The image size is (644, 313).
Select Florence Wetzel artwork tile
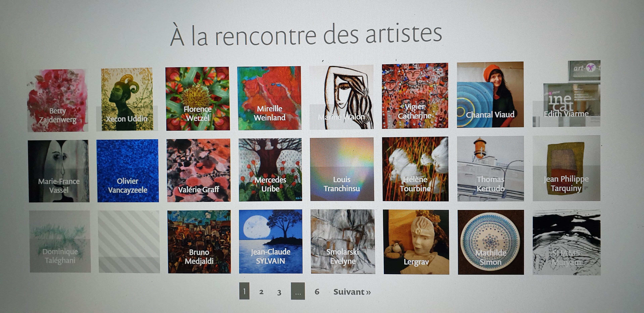[198, 99]
